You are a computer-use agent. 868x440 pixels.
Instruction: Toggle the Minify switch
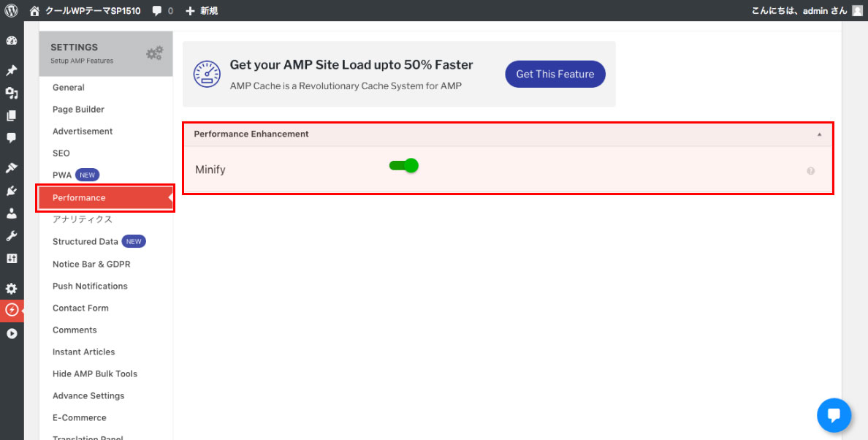404,165
